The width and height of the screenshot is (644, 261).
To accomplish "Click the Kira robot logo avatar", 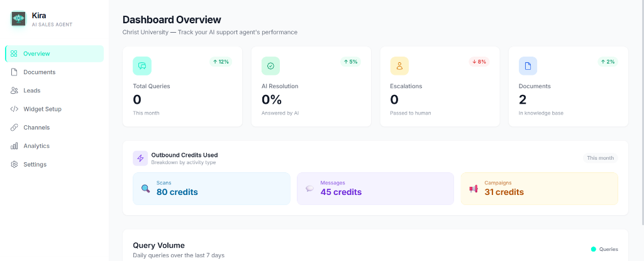I will (18, 18).
